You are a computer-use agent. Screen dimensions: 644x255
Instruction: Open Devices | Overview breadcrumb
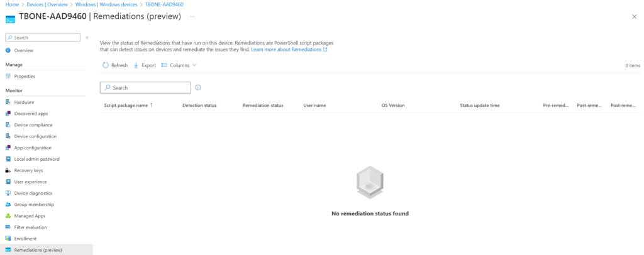(47, 4)
